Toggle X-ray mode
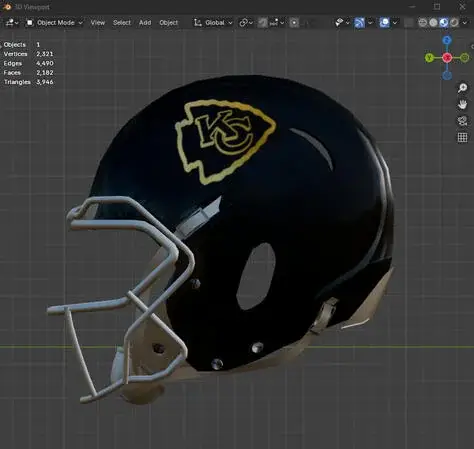The height and width of the screenshot is (449, 474). coord(408,23)
